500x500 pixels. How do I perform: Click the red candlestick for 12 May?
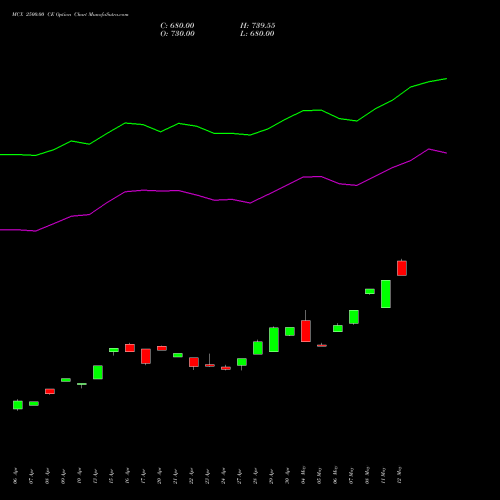pyautogui.click(x=402, y=268)
